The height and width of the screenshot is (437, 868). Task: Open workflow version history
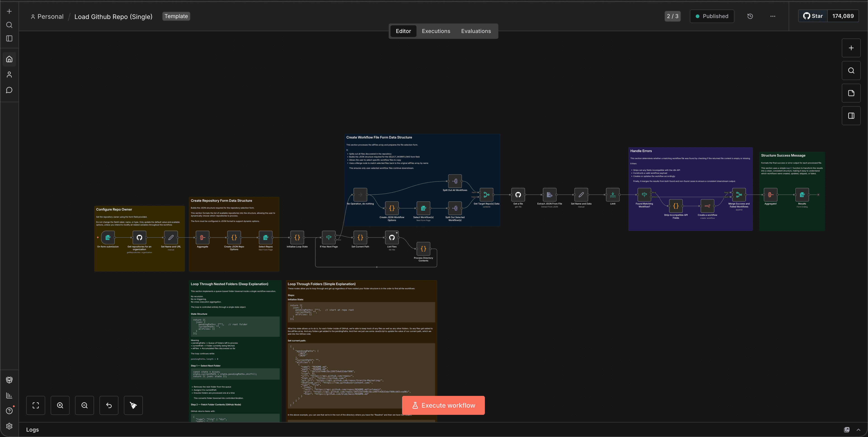750,16
